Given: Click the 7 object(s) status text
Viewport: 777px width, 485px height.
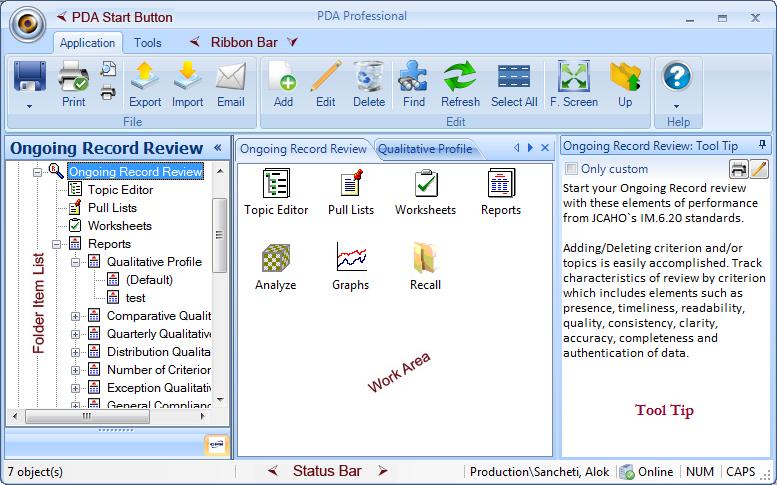Looking at the screenshot, I should [x=35, y=472].
